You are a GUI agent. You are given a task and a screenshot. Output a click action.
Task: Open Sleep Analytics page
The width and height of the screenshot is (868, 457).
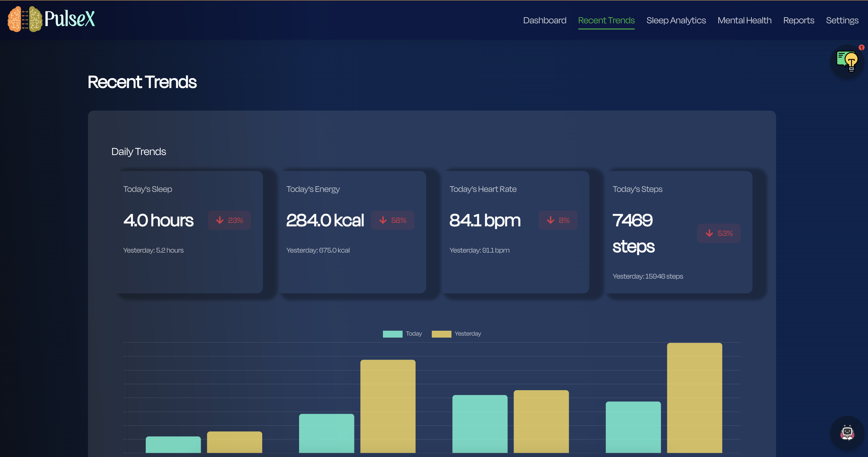(x=676, y=21)
